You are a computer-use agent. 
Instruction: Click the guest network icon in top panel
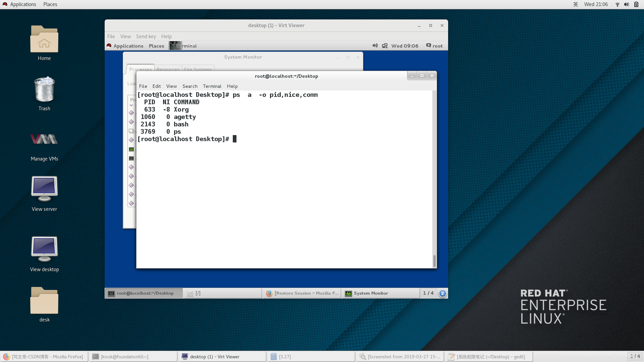[x=385, y=46]
